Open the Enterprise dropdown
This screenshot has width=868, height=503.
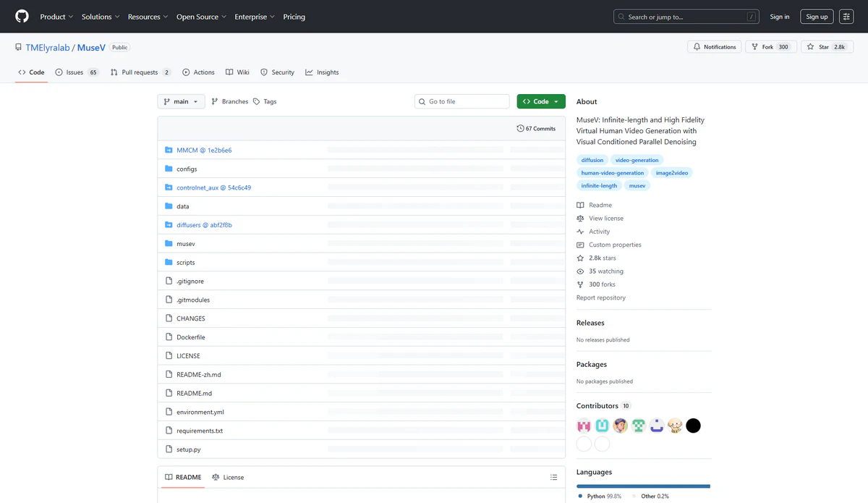tap(254, 17)
